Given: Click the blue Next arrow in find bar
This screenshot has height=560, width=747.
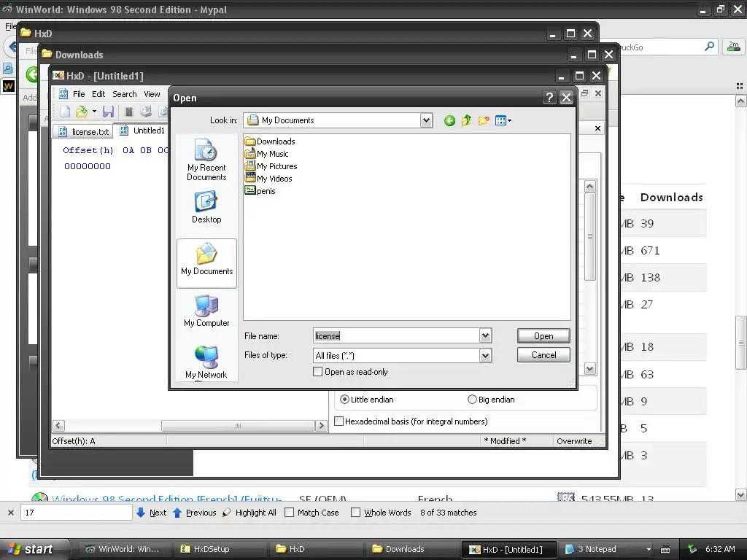Looking at the screenshot, I should [141, 513].
